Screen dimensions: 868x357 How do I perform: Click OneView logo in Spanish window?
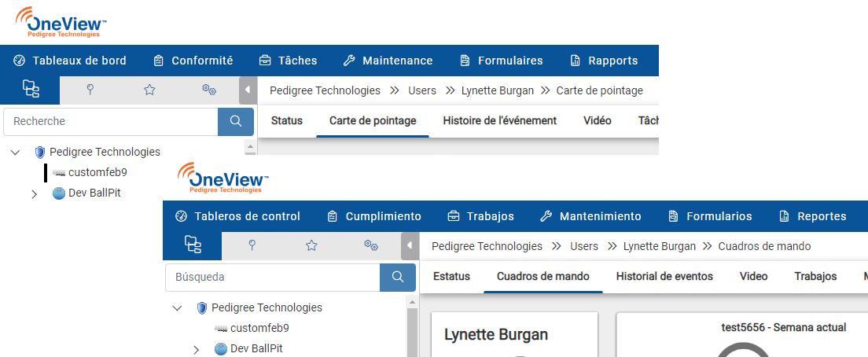223,178
